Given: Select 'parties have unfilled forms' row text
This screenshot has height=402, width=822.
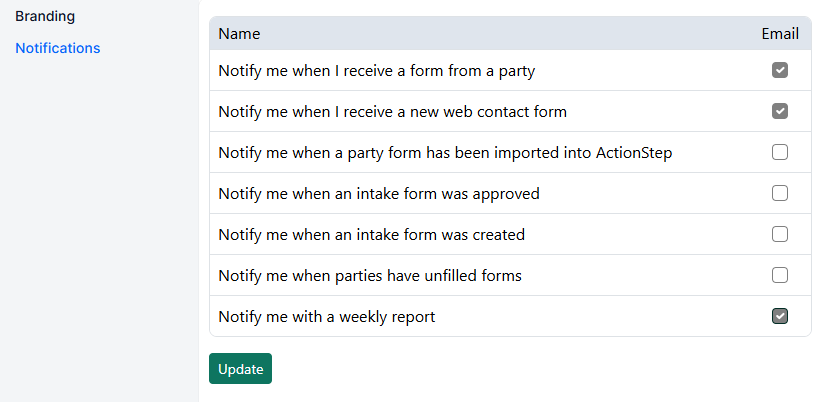Looking at the screenshot, I should point(370,276).
